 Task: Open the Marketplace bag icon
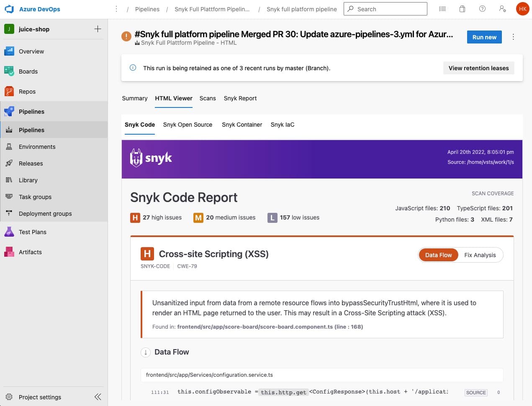462,8
